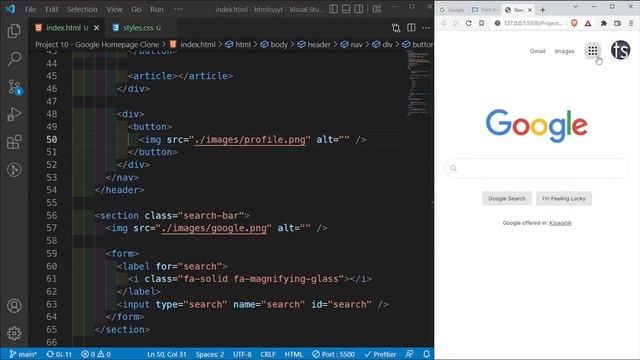Open the Extensions view
The image size is (640, 360).
point(14,142)
